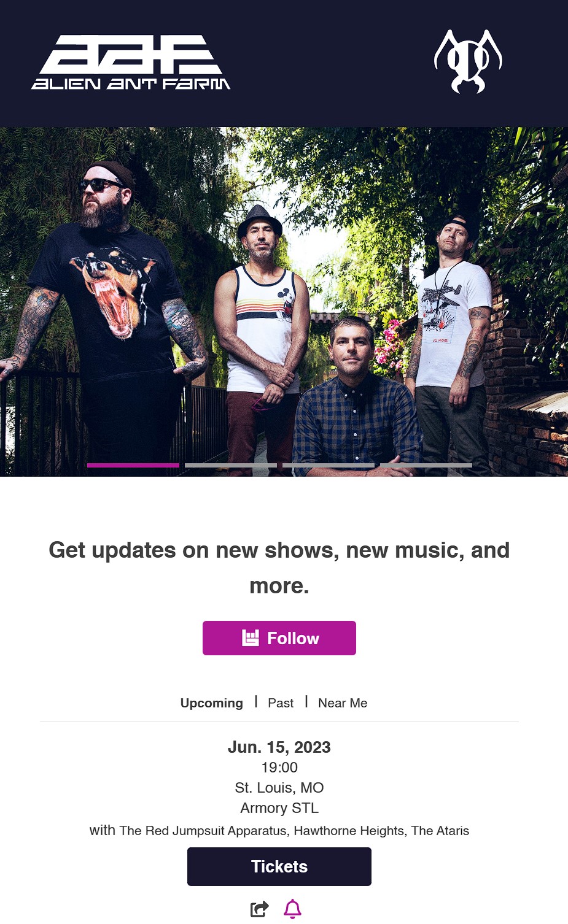Click the Armory STL venue name

(279, 808)
